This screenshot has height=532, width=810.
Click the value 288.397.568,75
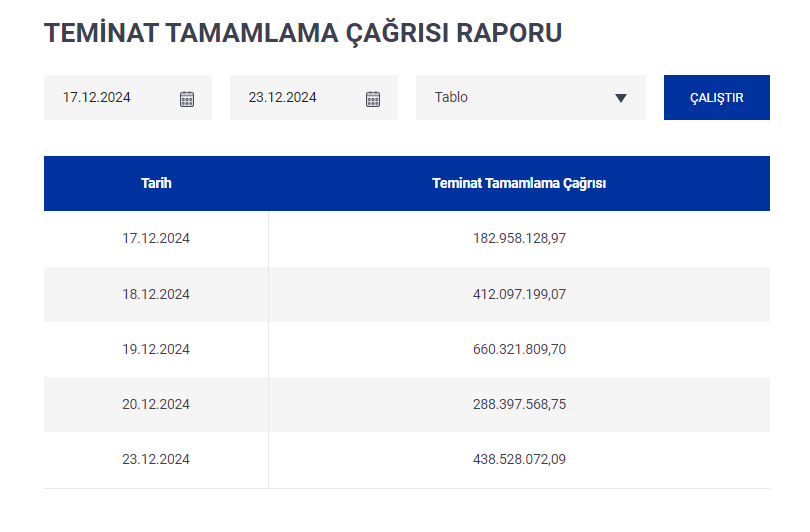click(519, 404)
